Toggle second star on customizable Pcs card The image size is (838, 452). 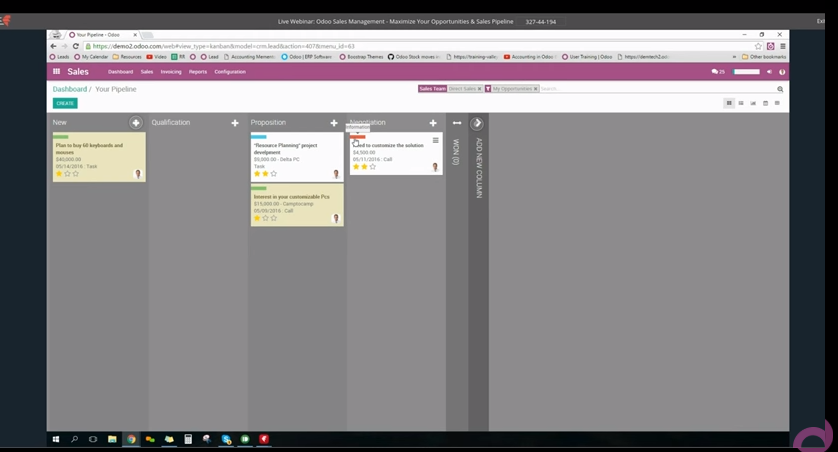[x=265, y=218]
